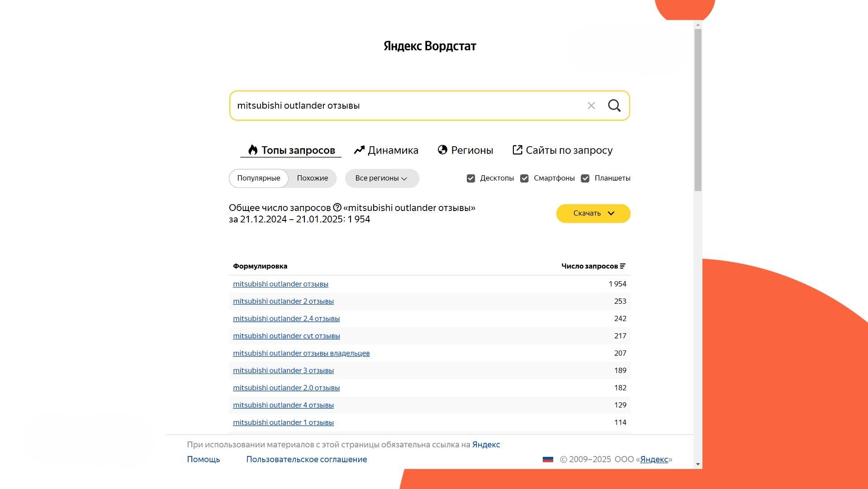Open the Сайты по запросу tab
868x489 pixels.
click(x=562, y=150)
